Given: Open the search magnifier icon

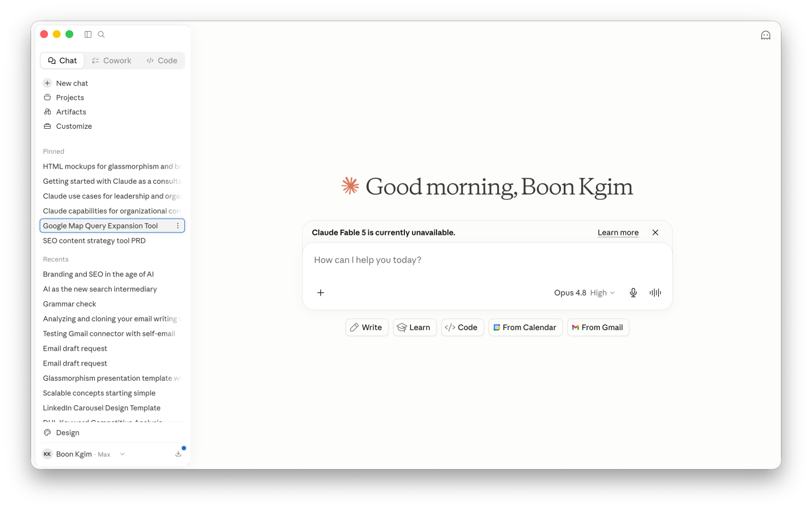Looking at the screenshot, I should pos(101,34).
